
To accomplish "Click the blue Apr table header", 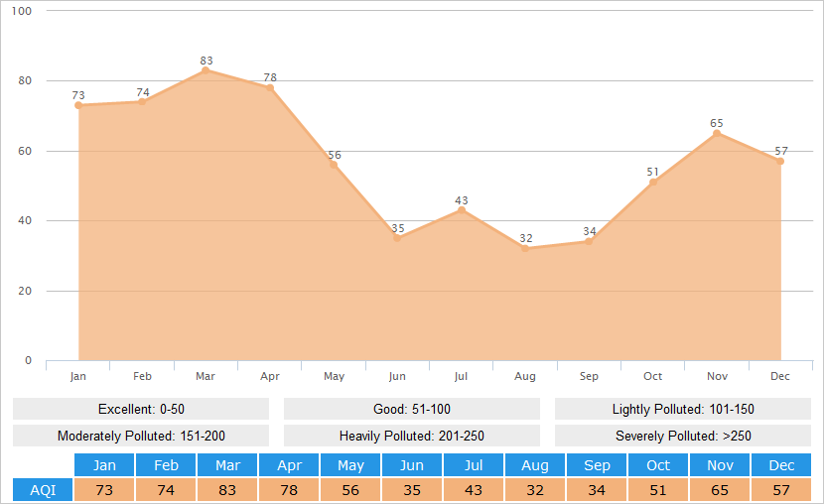I will click(x=289, y=465).
